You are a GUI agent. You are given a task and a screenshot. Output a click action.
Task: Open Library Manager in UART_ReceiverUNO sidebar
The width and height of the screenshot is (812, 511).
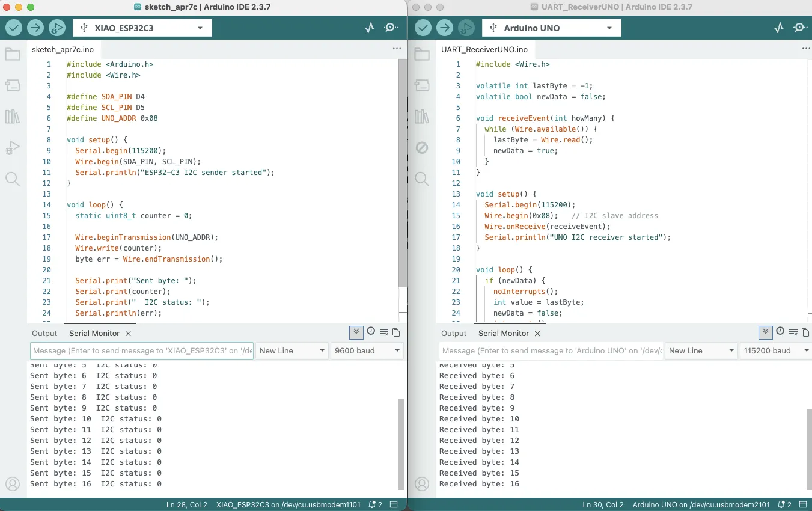(x=422, y=117)
